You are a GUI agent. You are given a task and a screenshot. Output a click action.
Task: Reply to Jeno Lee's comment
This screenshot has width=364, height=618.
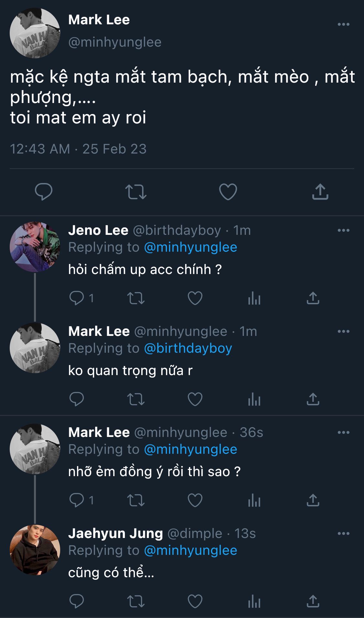[x=77, y=298]
